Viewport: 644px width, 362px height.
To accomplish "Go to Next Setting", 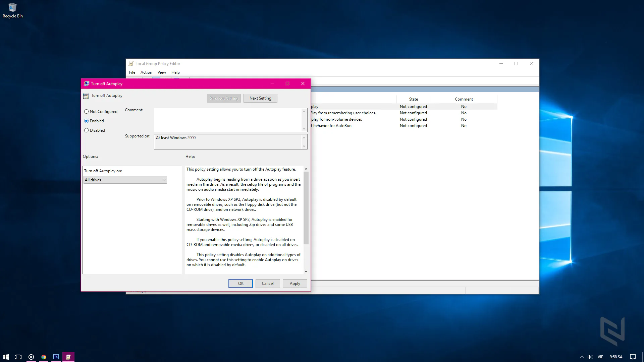I will (260, 98).
